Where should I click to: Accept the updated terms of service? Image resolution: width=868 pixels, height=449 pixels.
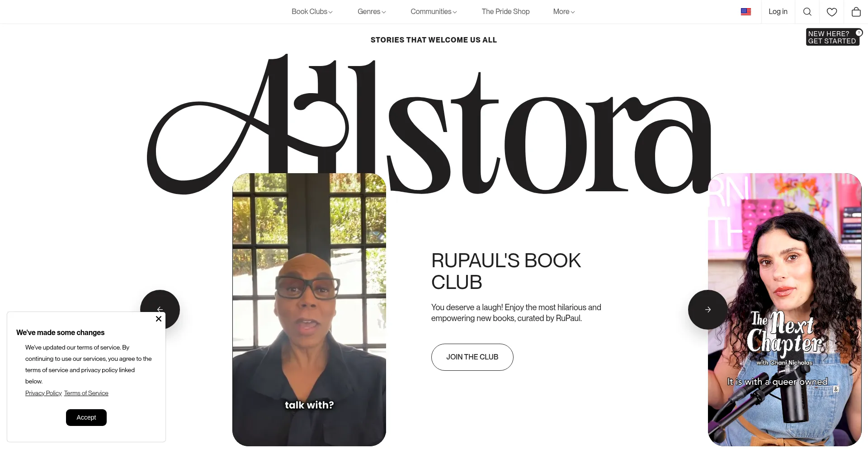(86, 417)
